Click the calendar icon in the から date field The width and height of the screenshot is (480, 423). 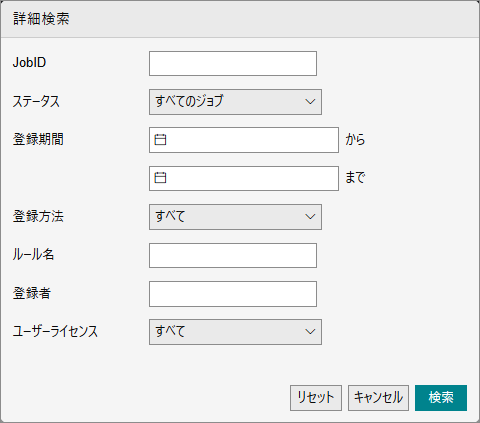click(160, 140)
